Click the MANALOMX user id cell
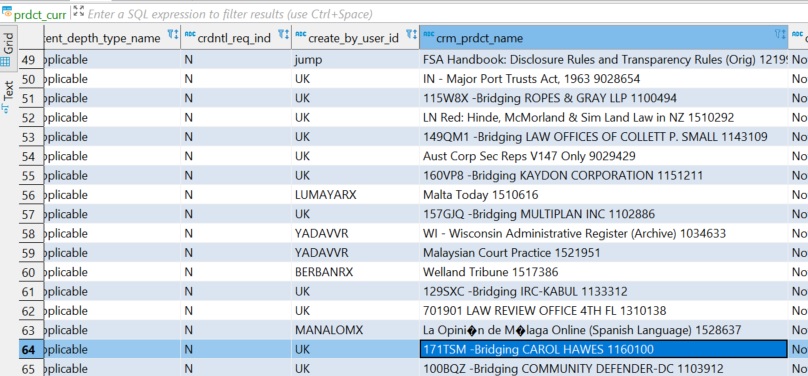Screen dimensions: 808x376 click(355, 330)
